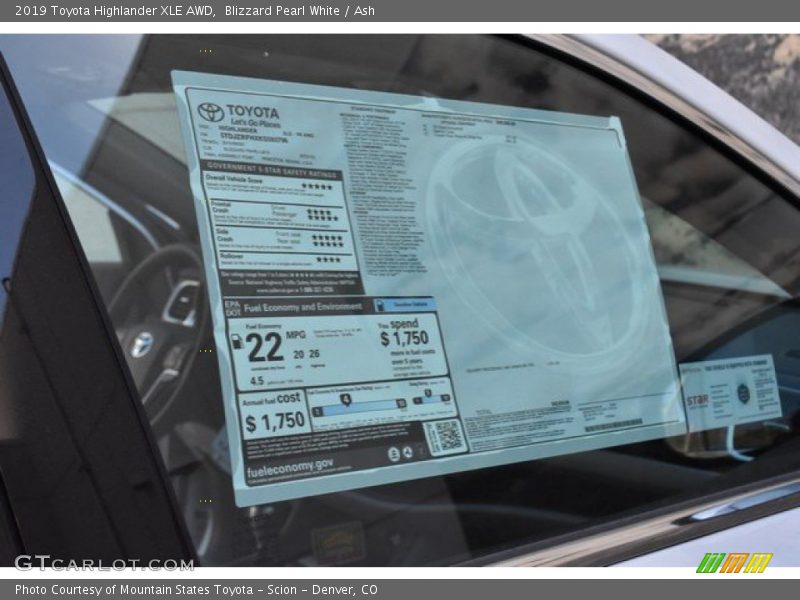The height and width of the screenshot is (600, 800).
Task: Click the Toyota emblem on the steering wheel
Action: pyautogui.click(x=141, y=344)
